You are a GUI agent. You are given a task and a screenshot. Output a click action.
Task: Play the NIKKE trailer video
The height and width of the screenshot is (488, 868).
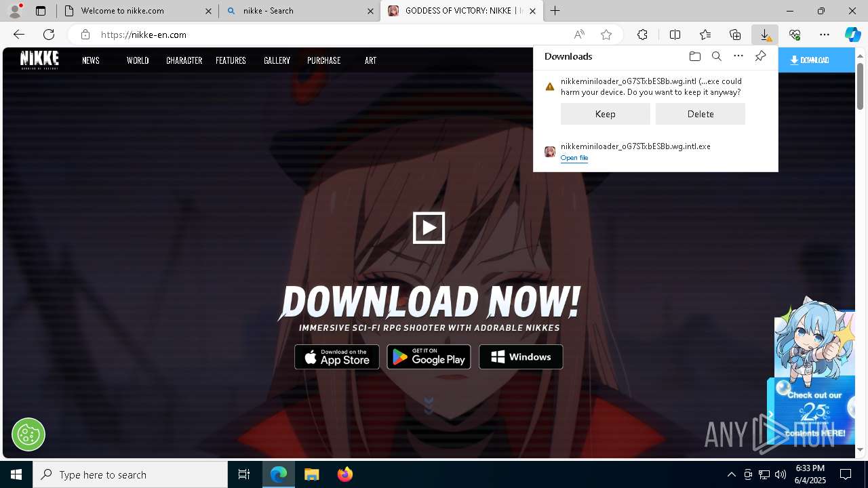click(x=429, y=228)
